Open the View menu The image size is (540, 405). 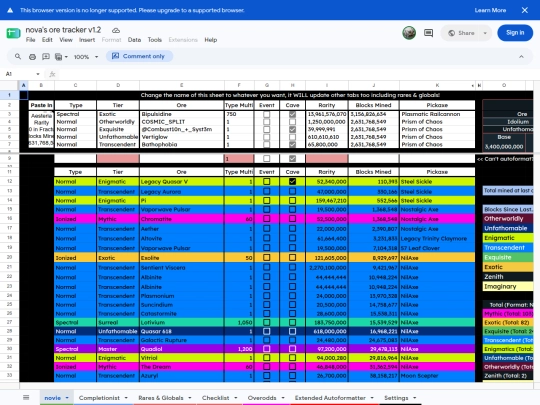pyautogui.click(x=66, y=40)
